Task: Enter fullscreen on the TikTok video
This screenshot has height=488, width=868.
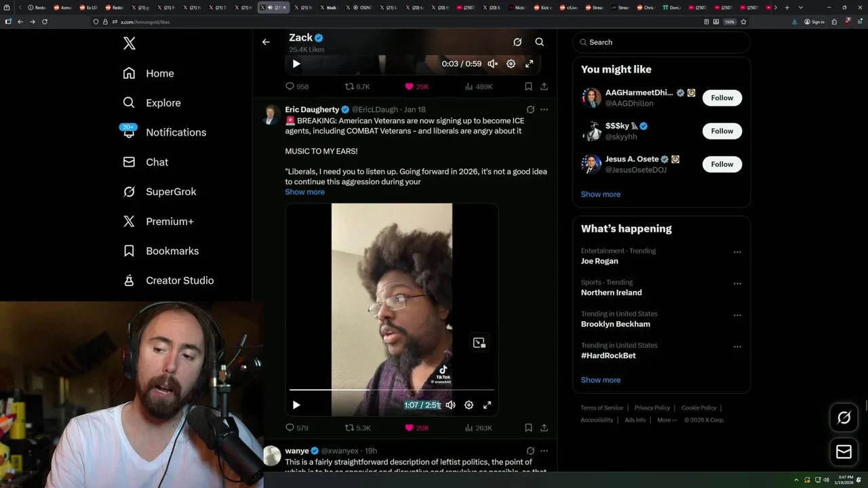Action: 487,405
